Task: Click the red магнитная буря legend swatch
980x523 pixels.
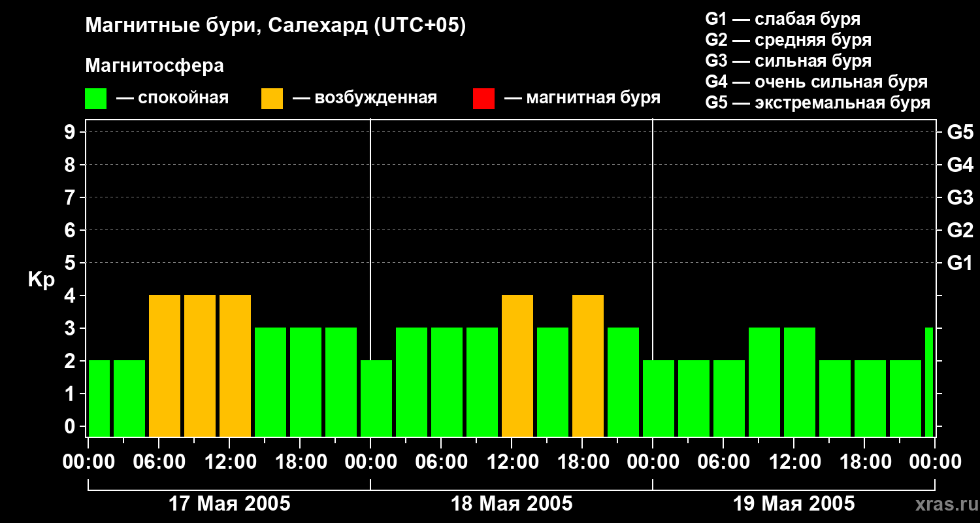Action: pos(483,99)
